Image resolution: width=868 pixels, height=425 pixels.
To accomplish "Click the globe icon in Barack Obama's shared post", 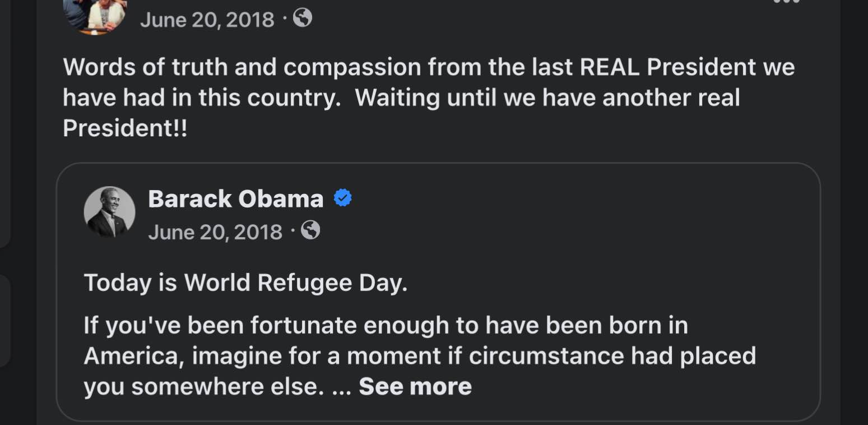I will tap(310, 230).
